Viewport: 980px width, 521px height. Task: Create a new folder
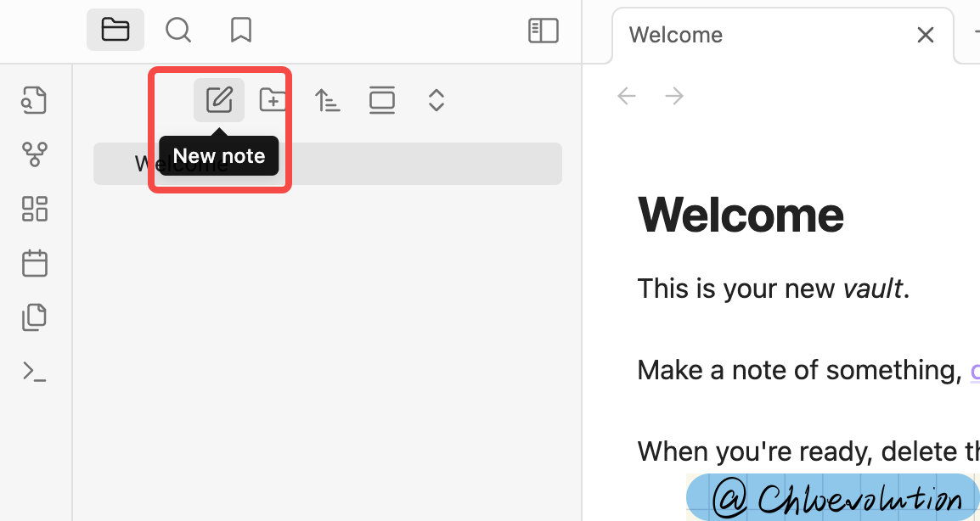[x=273, y=100]
